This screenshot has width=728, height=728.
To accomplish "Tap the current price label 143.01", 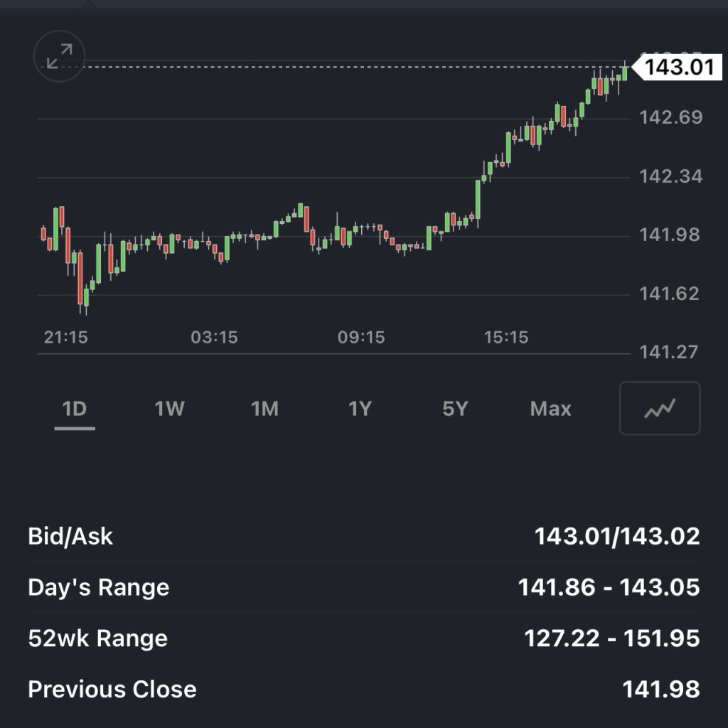I will coord(677,68).
